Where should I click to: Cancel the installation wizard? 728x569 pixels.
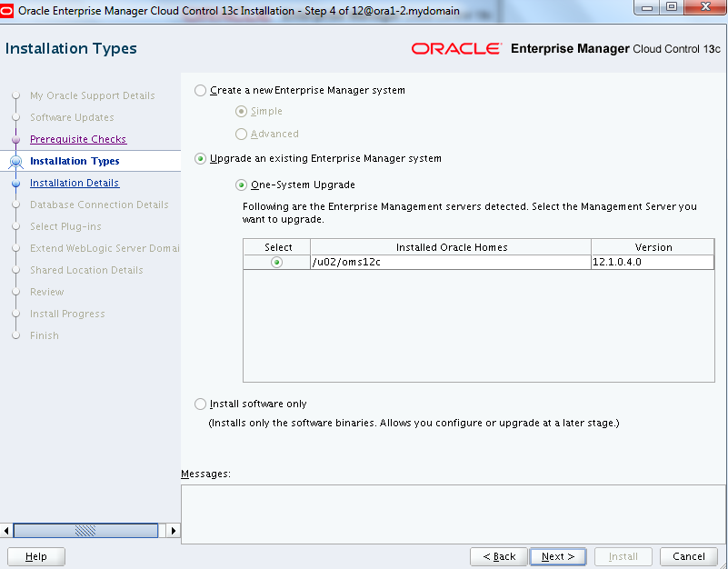coord(688,556)
